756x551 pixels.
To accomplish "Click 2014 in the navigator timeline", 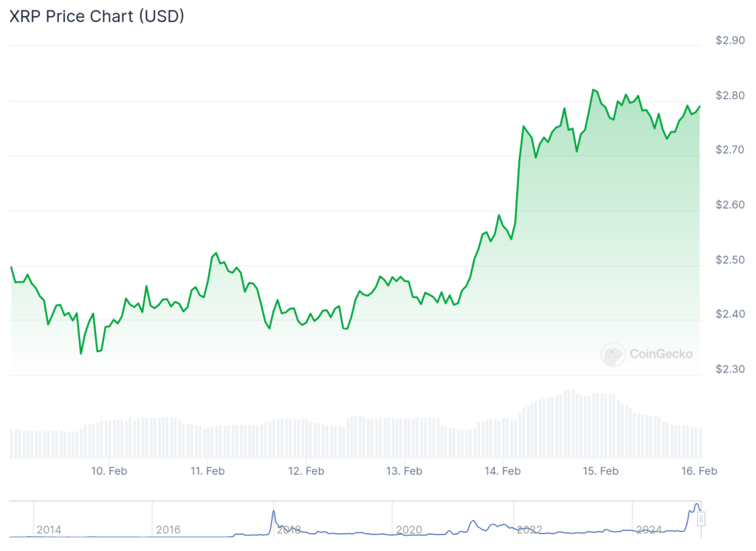I will coord(49,530).
